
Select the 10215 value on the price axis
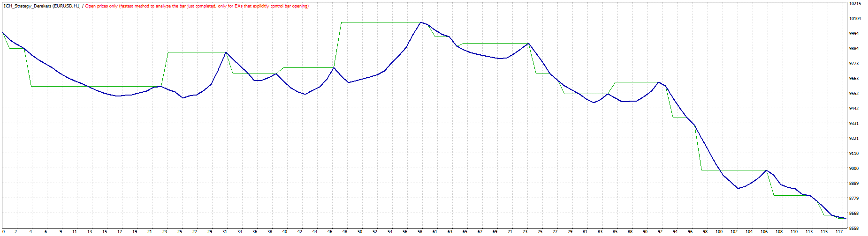click(x=855, y=4)
